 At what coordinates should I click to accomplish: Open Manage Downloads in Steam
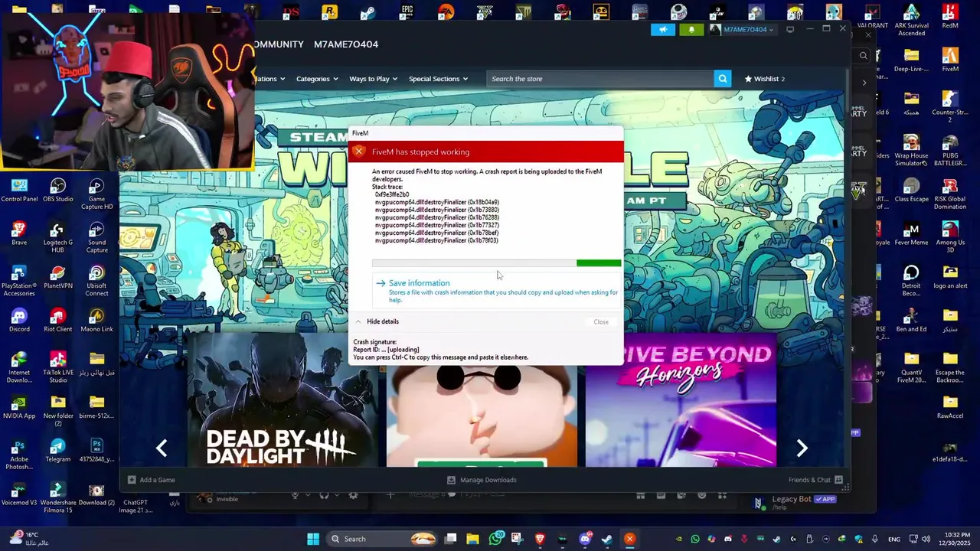pos(482,480)
